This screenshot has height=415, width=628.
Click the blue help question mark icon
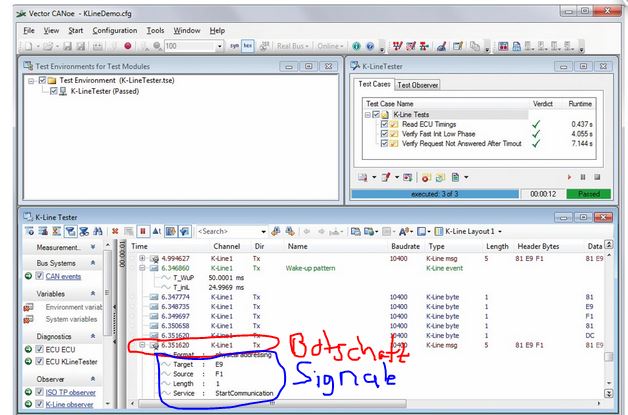pos(370,46)
